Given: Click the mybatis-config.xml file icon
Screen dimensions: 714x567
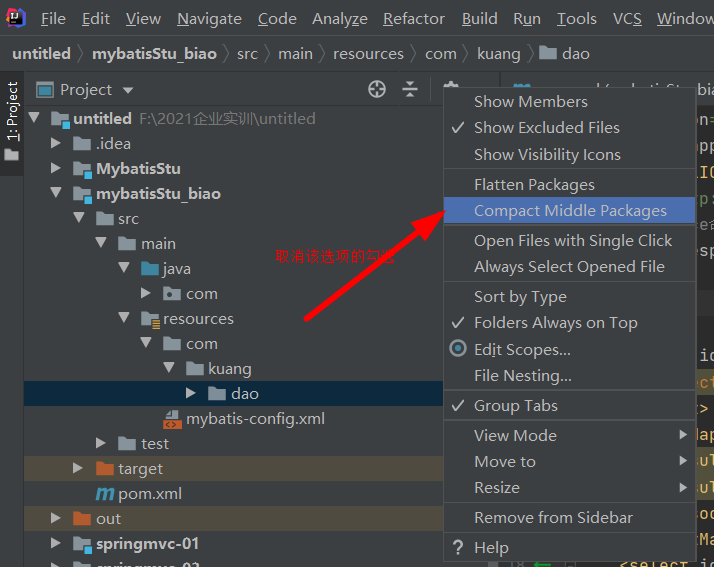Looking at the screenshot, I should (x=172, y=419).
